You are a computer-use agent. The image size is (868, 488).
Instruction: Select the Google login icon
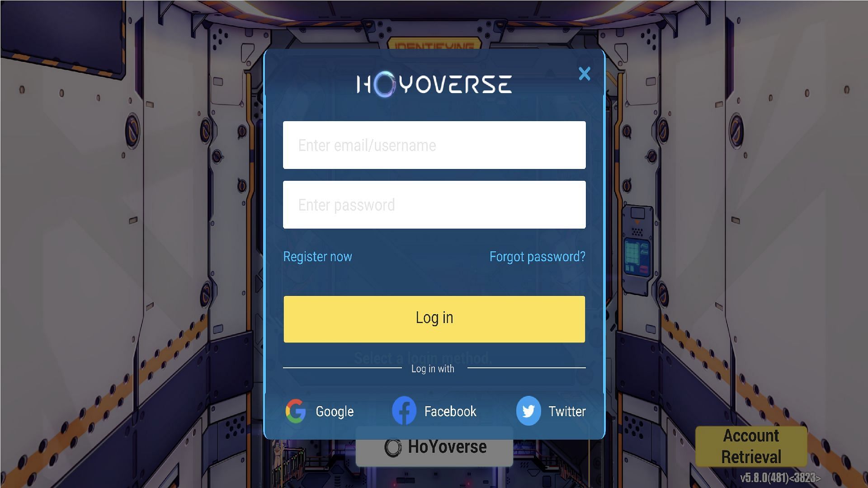[x=296, y=411]
